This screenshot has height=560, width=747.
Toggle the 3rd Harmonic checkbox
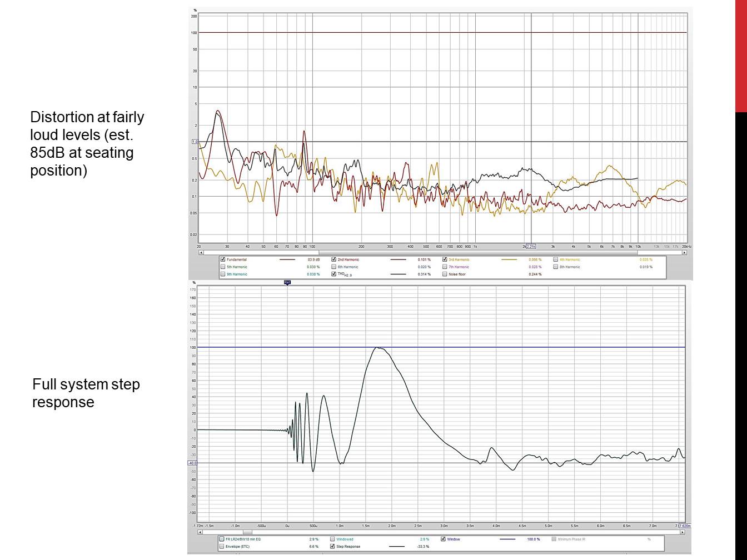pos(445,259)
